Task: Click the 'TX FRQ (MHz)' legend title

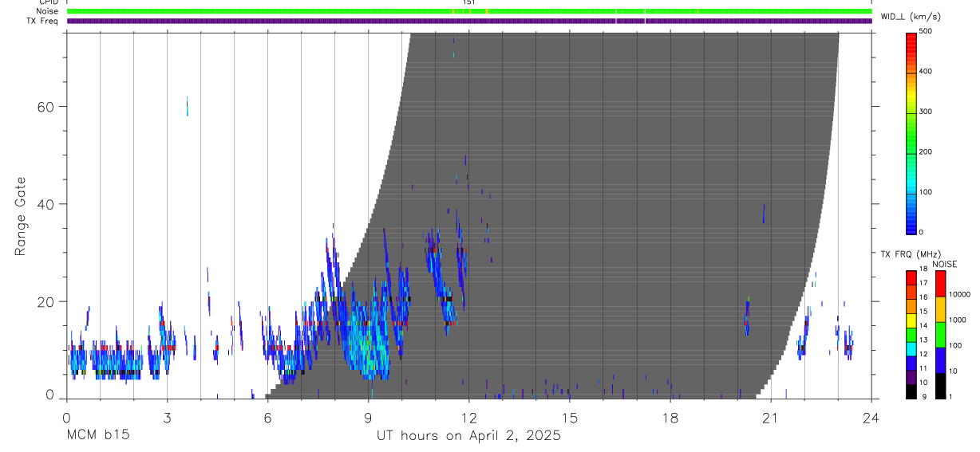Action: tap(910, 254)
